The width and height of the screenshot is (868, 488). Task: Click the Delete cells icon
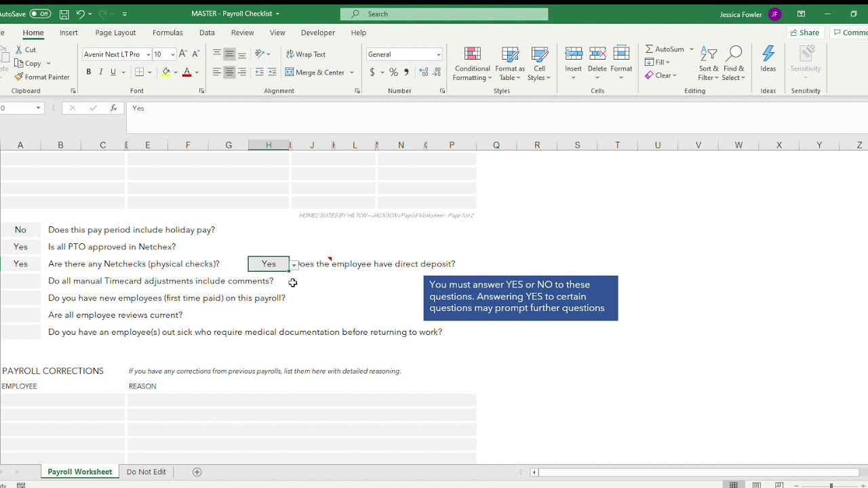597,54
